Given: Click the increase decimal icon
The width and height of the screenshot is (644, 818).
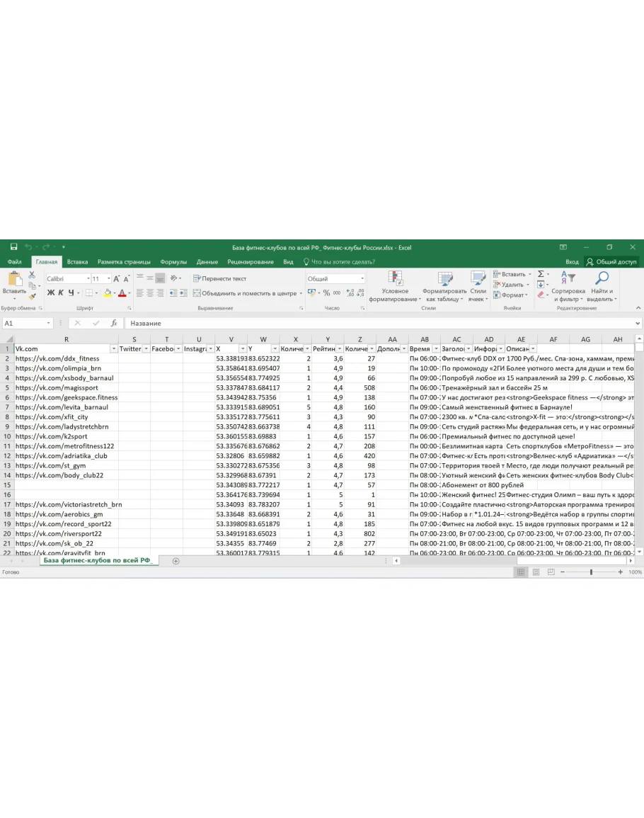Looking at the screenshot, I should pos(350,293).
